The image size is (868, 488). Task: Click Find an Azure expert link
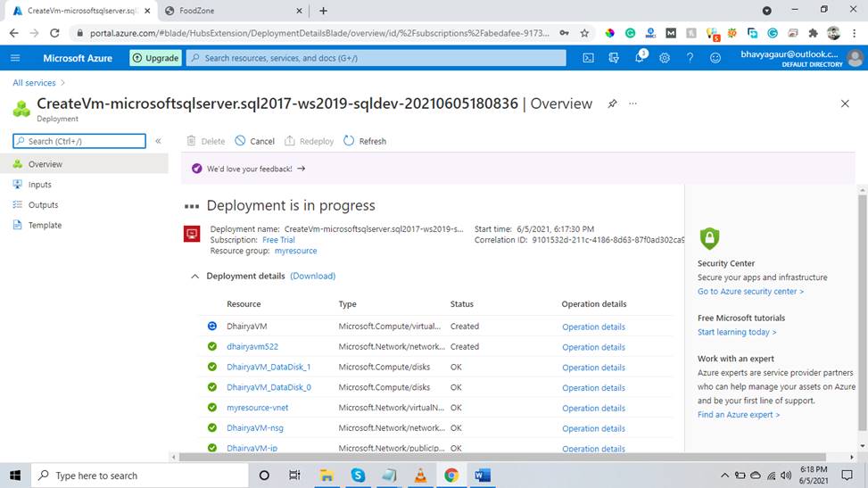739,414
